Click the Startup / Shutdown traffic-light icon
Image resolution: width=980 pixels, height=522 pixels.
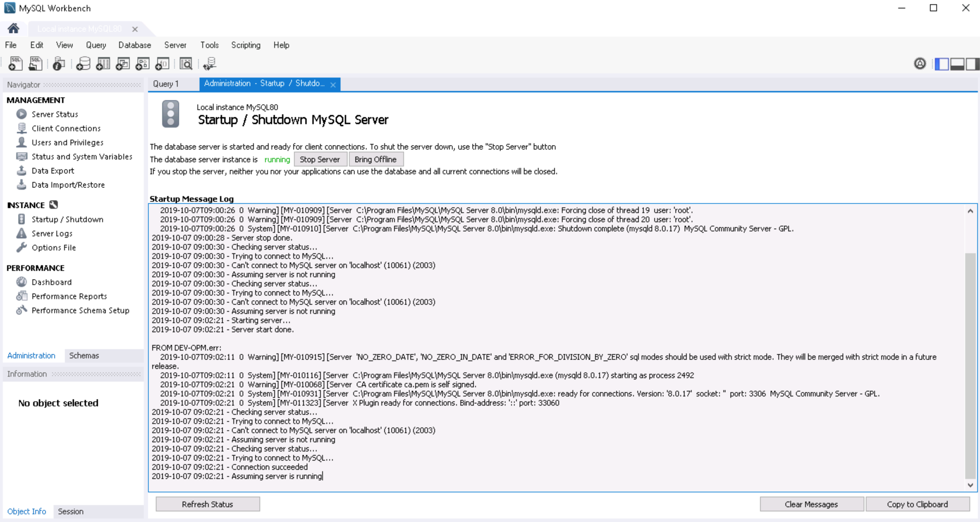tap(22, 219)
